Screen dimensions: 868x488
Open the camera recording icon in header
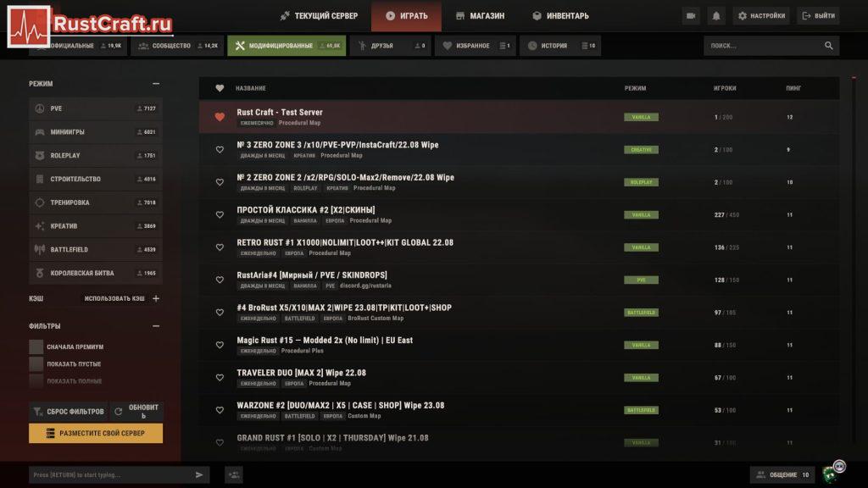pyautogui.click(x=691, y=16)
